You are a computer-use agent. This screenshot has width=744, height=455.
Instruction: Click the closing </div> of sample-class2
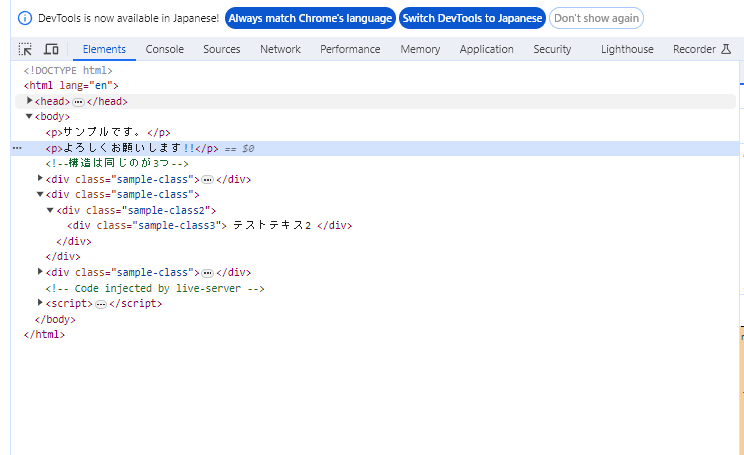[x=74, y=241]
